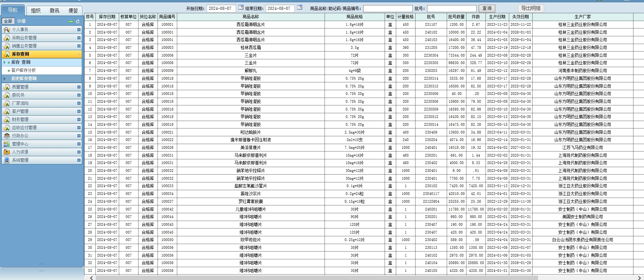This screenshot has height=280, width=644.
Task: Expand the 财务管理 section plus button
Action: 79,120
